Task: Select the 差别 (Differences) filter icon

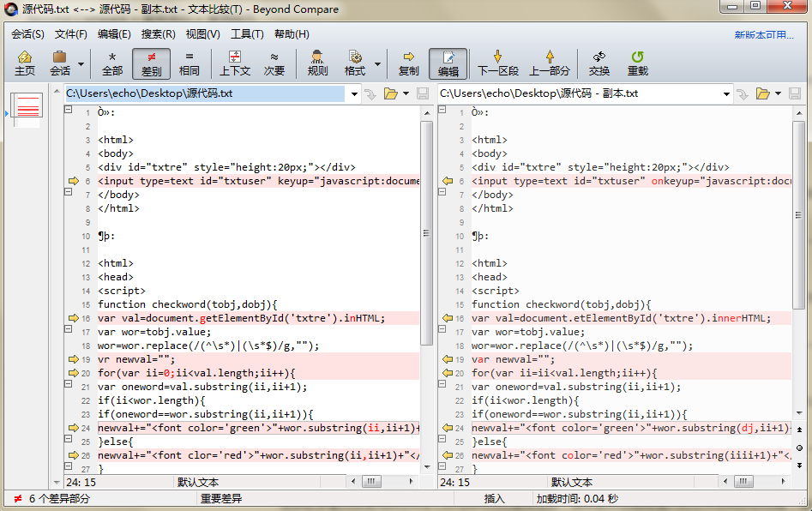Action: click(151, 63)
